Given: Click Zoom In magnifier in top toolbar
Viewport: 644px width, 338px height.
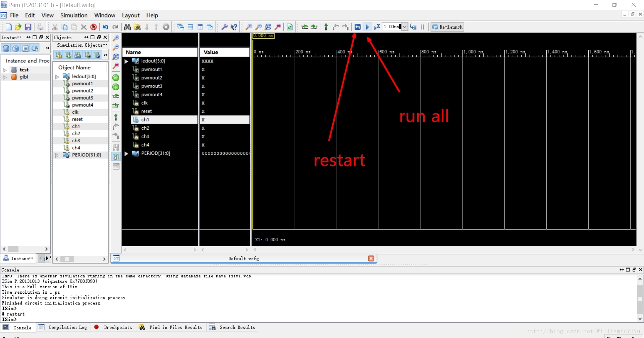Looking at the screenshot, I should (249, 27).
